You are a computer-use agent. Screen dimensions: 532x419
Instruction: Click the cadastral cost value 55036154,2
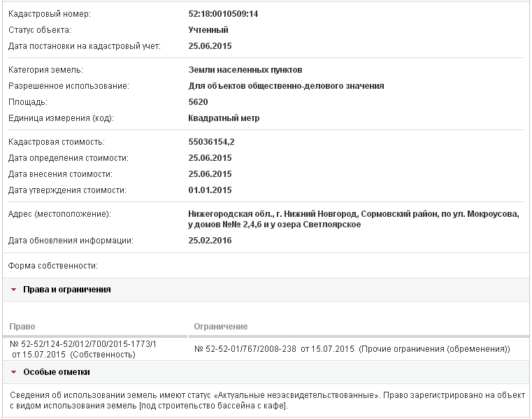coord(211,142)
